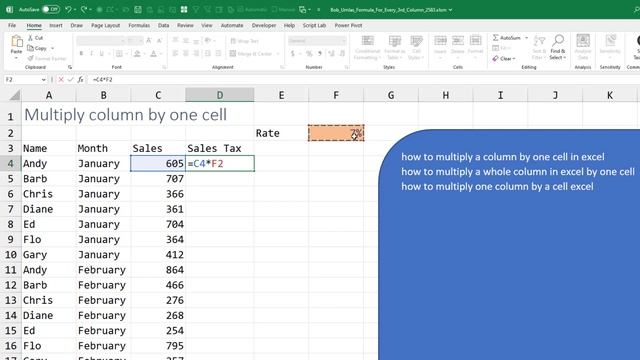Cancel the formula entry with X
Image resolution: width=640 pixels, height=360 pixels.
[x=61, y=80]
